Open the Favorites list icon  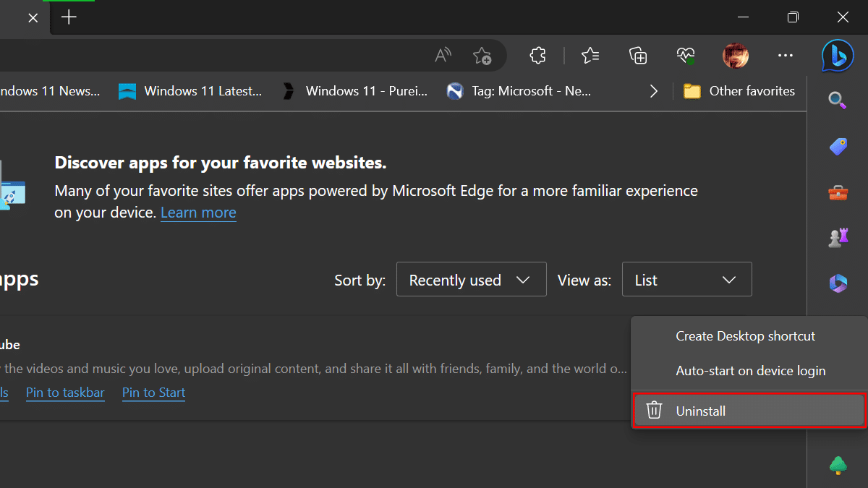(590, 56)
